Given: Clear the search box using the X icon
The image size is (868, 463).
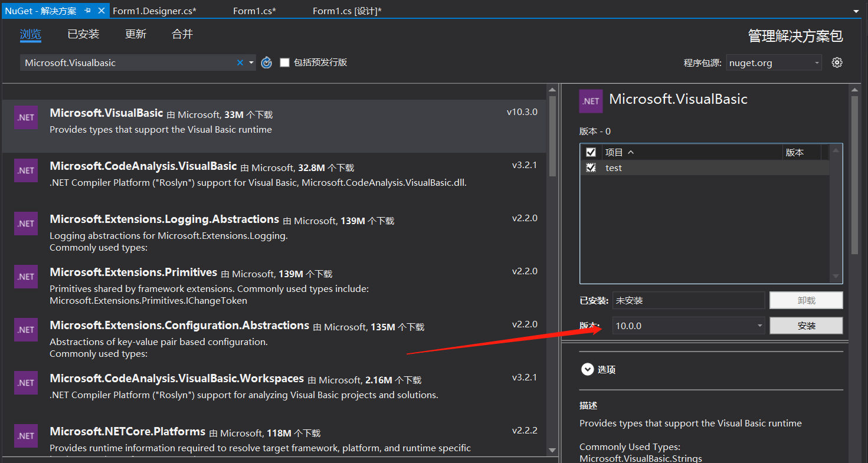Looking at the screenshot, I should [240, 62].
